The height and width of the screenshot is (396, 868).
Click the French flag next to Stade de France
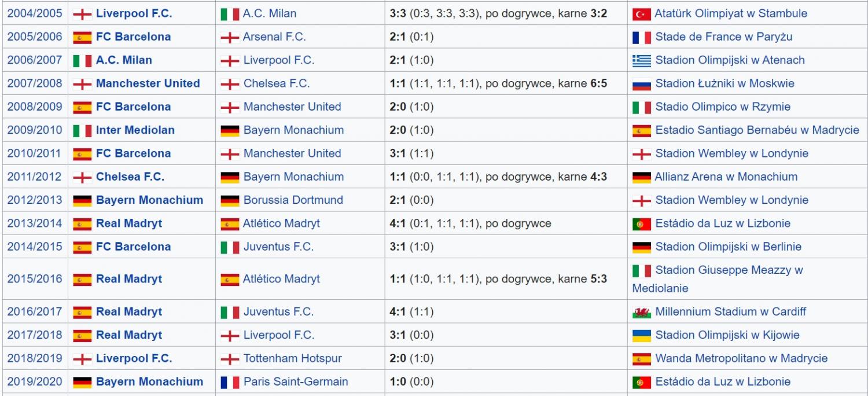coord(642,38)
